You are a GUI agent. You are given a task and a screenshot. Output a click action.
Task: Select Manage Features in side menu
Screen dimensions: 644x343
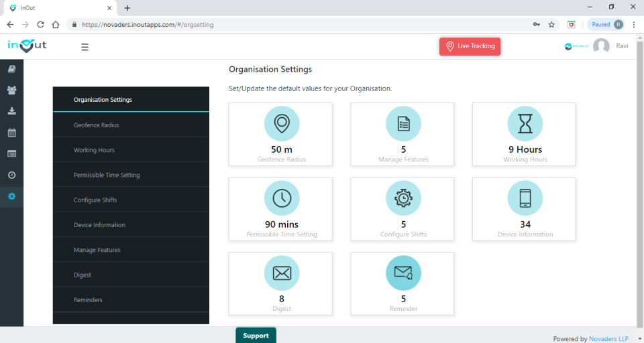[131, 250]
